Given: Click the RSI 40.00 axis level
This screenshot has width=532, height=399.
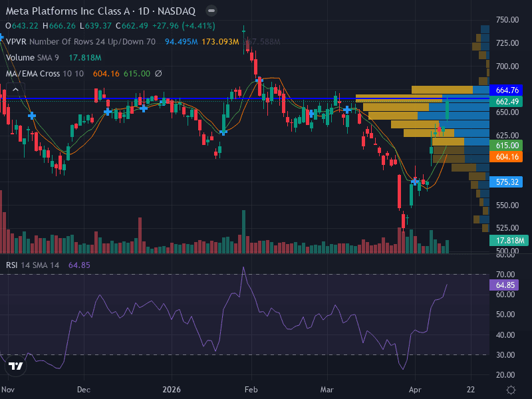Looking at the screenshot, I should pos(505,335).
